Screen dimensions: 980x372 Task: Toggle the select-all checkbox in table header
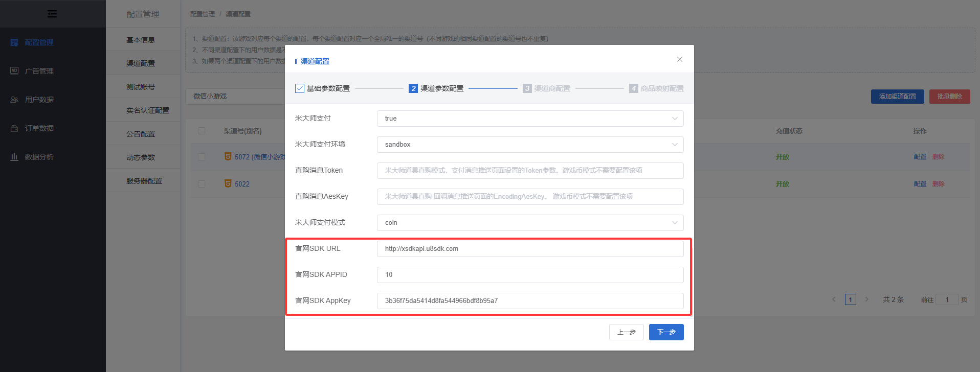click(202, 131)
